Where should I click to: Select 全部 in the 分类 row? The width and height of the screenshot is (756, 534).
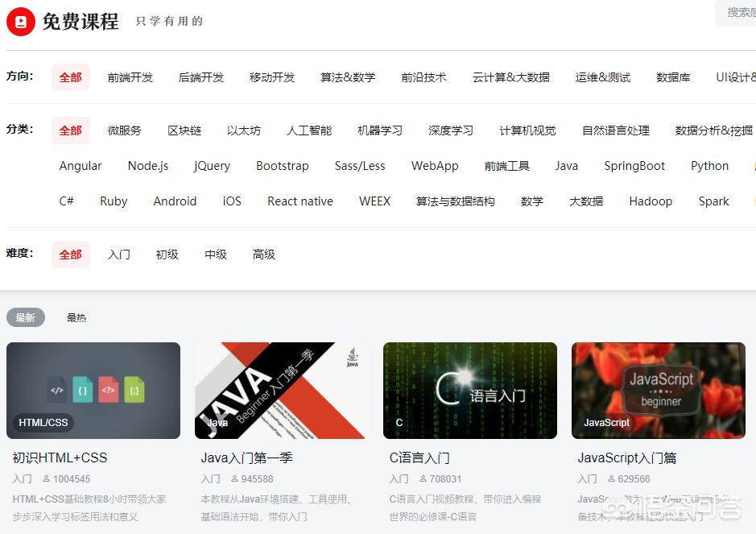tap(70, 130)
